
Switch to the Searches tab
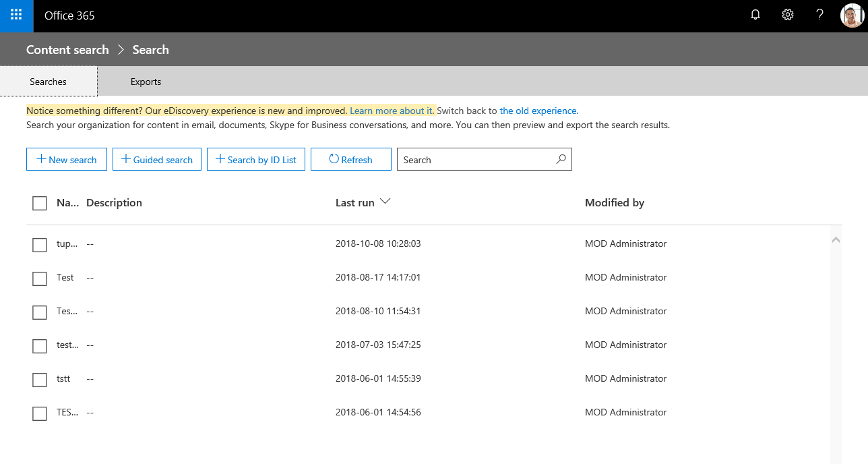49,82
